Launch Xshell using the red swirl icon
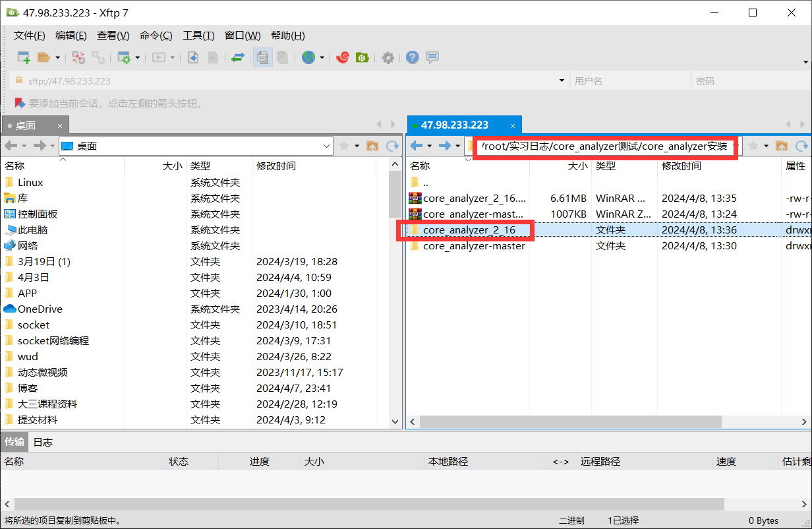This screenshot has height=529, width=812. [x=342, y=57]
